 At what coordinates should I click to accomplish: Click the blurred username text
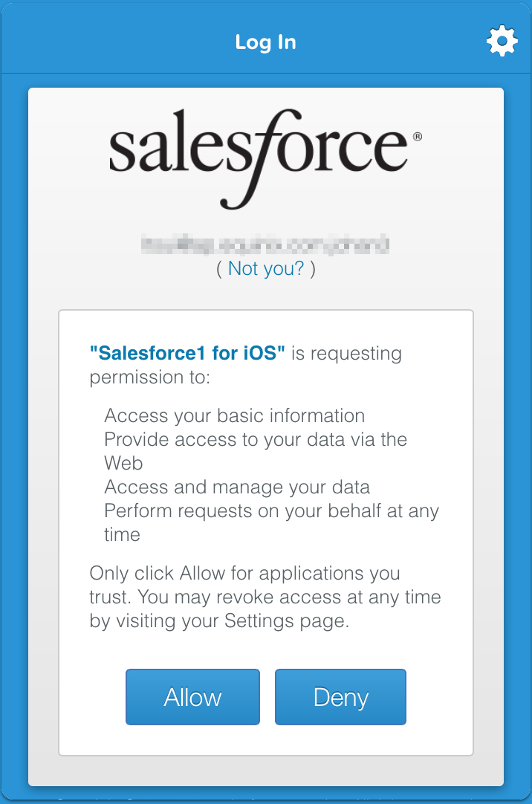pos(265,244)
